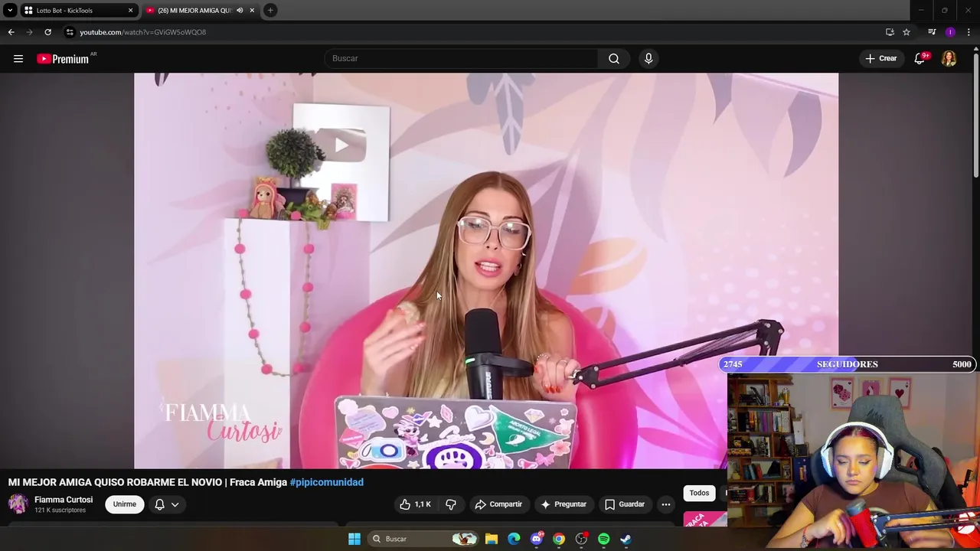Screen dimensions: 980x551
Task: Expand notification preferences chevron beside bell
Action: click(x=175, y=504)
